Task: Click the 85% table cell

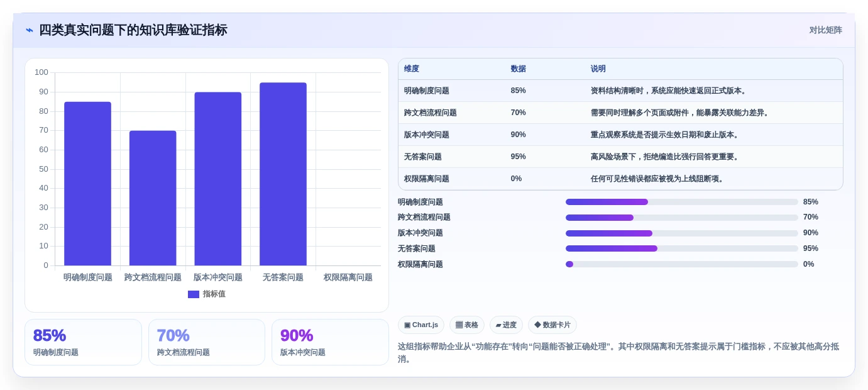Action: tap(519, 91)
